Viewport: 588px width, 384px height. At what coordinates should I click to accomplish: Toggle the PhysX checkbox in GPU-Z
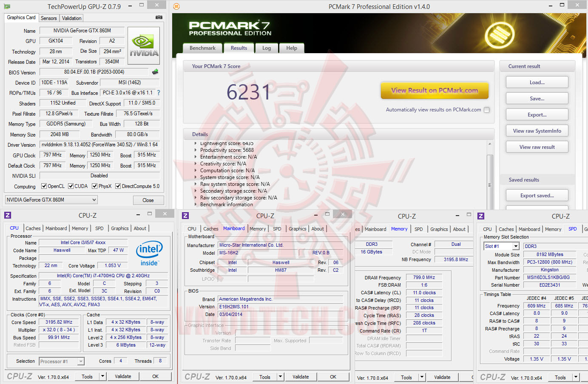pyautogui.click(x=95, y=186)
